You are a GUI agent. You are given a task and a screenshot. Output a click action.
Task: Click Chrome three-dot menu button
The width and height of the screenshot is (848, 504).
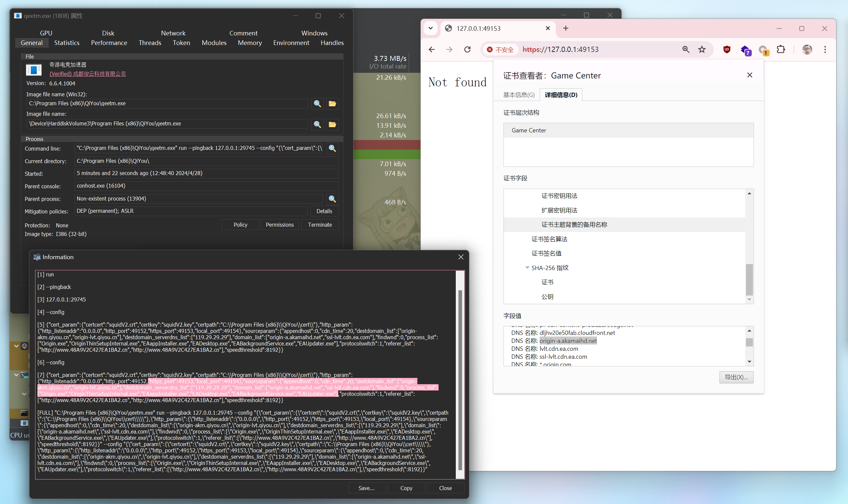[x=825, y=50]
